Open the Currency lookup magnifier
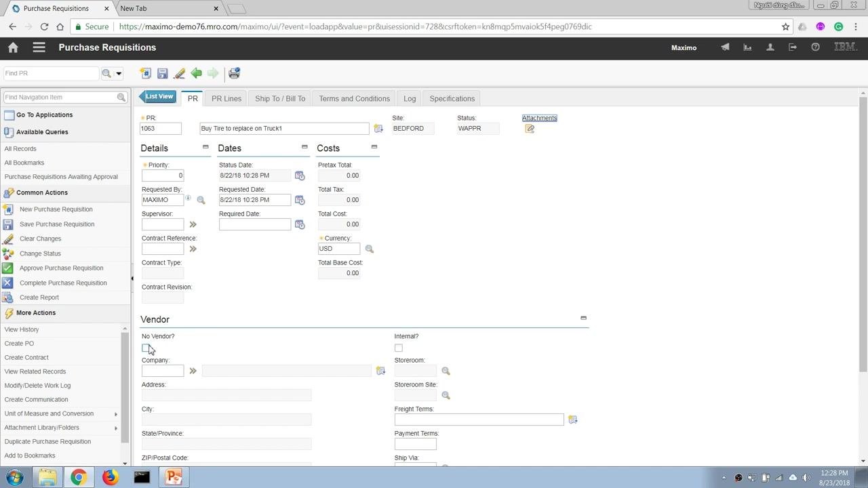The width and height of the screenshot is (868, 488). (x=370, y=249)
